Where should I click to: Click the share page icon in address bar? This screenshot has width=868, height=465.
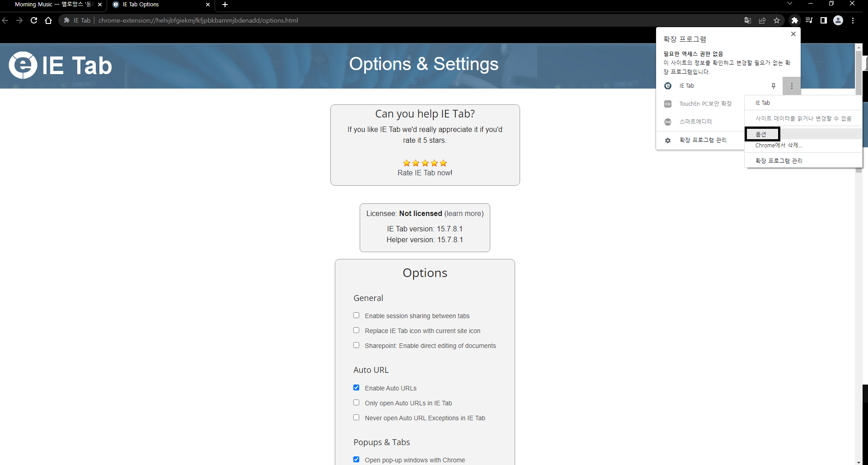[x=762, y=20]
